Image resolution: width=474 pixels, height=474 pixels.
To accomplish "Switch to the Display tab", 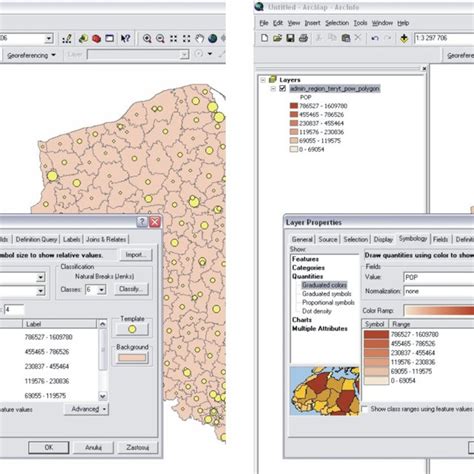I will [x=383, y=239].
